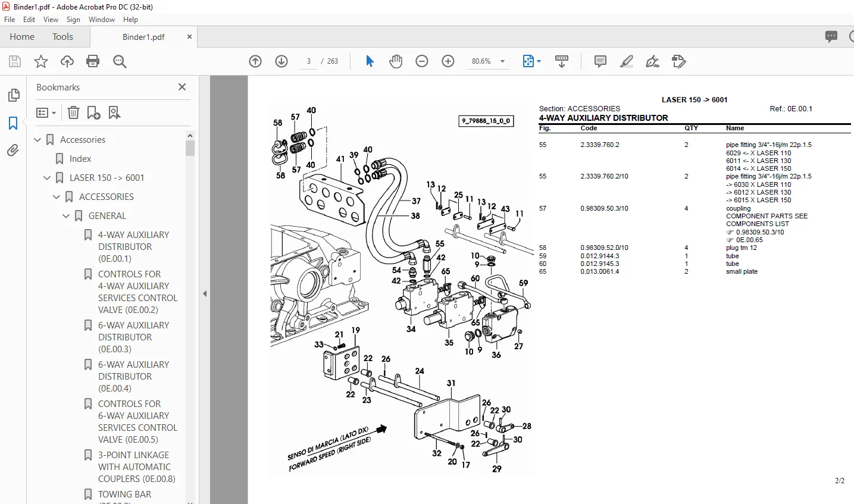Click the bookmarks panel scrollbar thumb
854x504 pixels.
click(x=190, y=148)
